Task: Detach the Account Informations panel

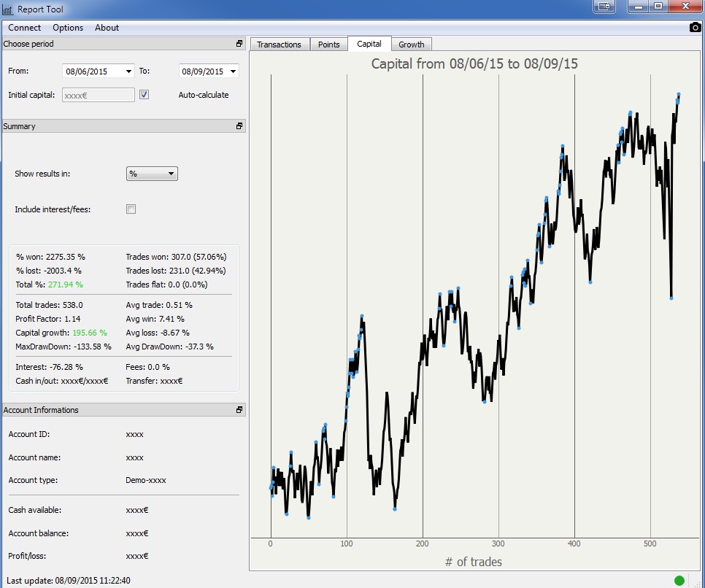Action: click(239, 410)
